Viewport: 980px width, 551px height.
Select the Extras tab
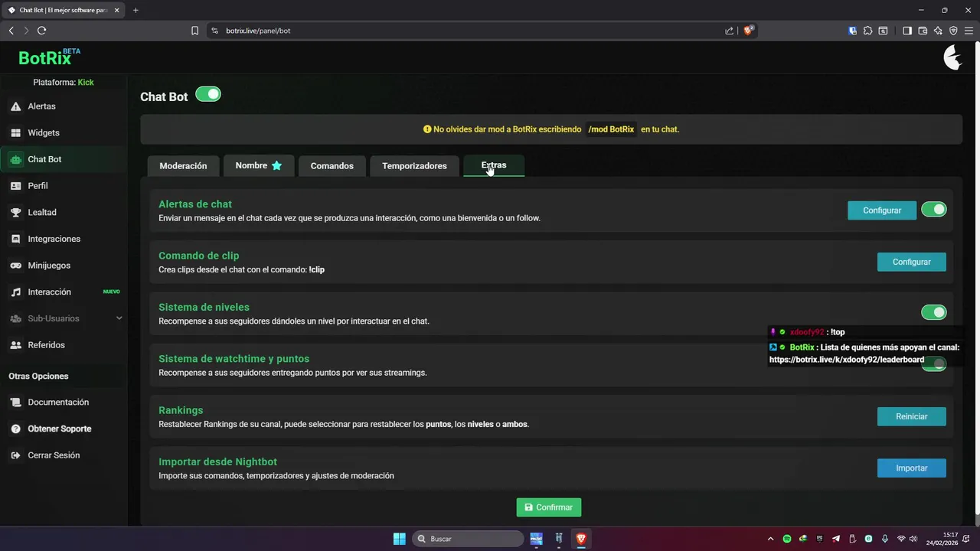(x=494, y=165)
